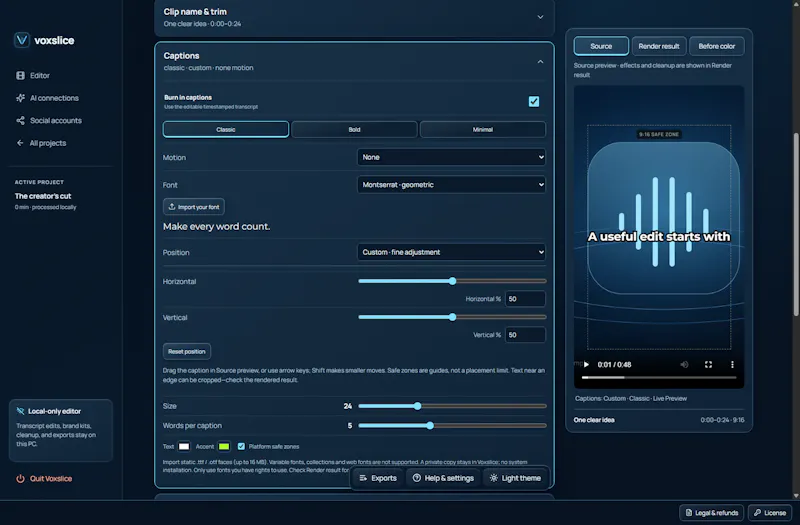Open Help & settings

click(443, 478)
